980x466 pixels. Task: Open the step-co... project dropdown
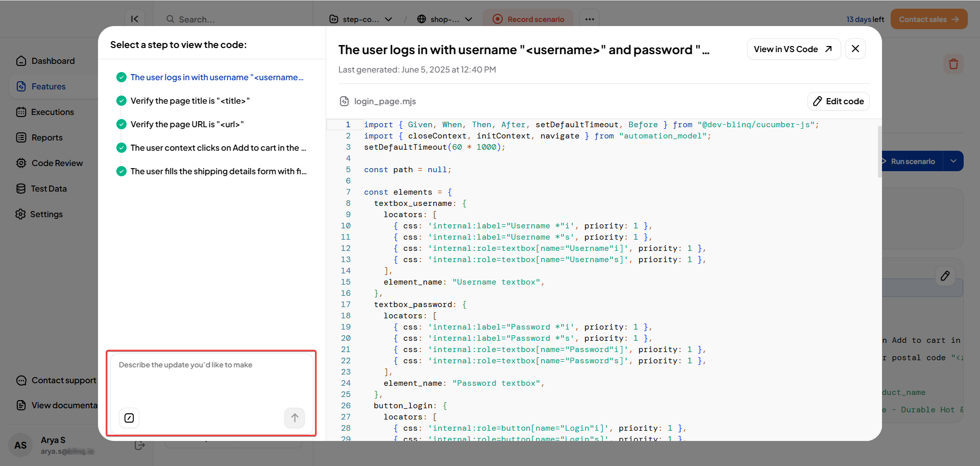361,19
